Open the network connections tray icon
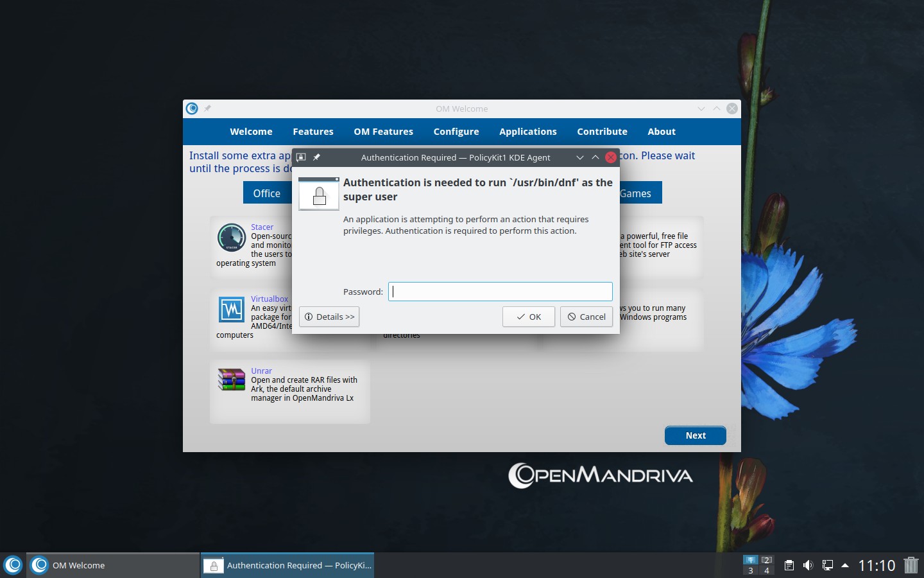 [x=828, y=565]
